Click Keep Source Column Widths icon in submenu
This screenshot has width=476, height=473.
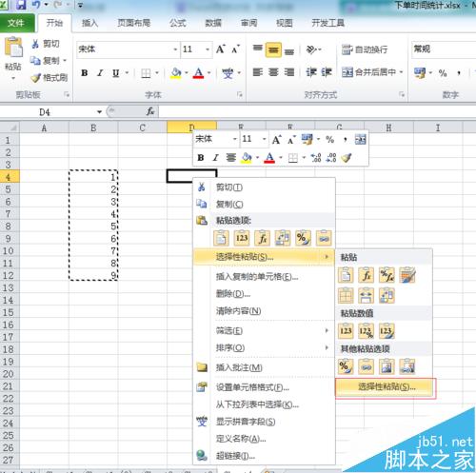(x=366, y=296)
